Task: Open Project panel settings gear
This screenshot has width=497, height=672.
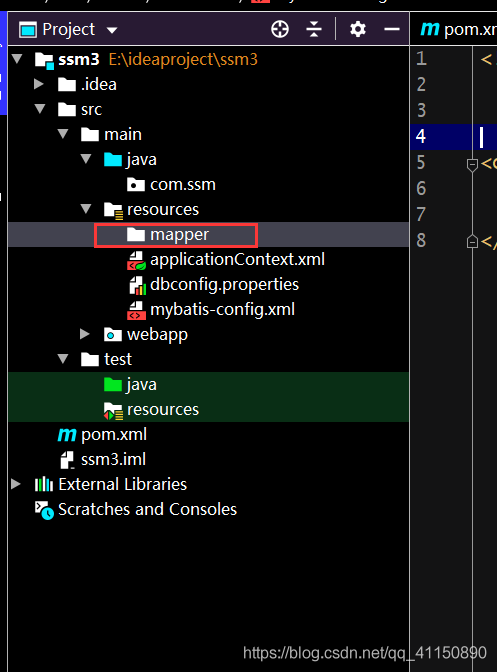Action: pos(357,29)
